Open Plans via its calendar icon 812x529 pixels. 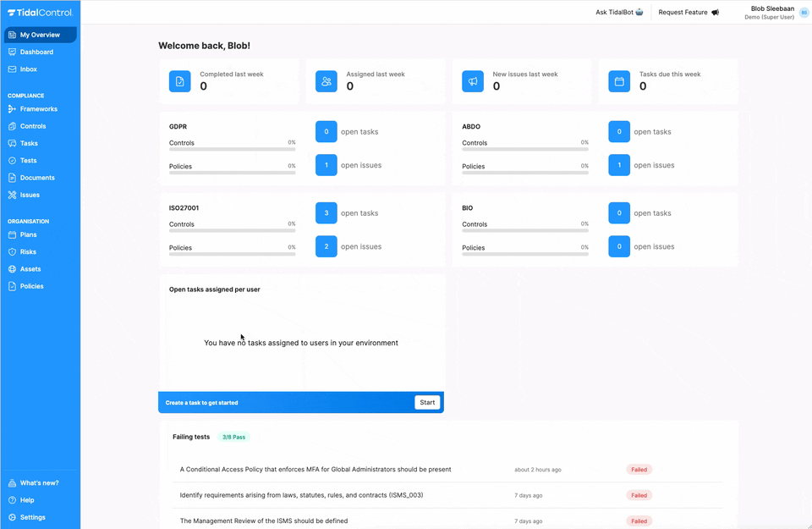pos(12,234)
